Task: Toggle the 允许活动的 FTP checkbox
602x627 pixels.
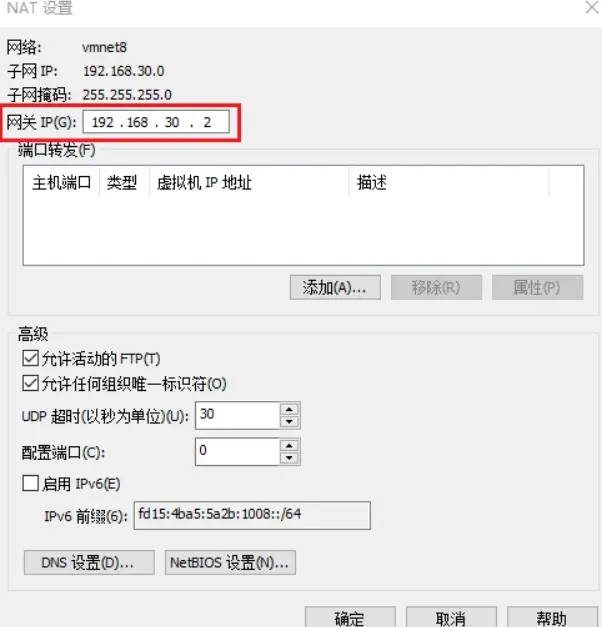Action: (31, 359)
